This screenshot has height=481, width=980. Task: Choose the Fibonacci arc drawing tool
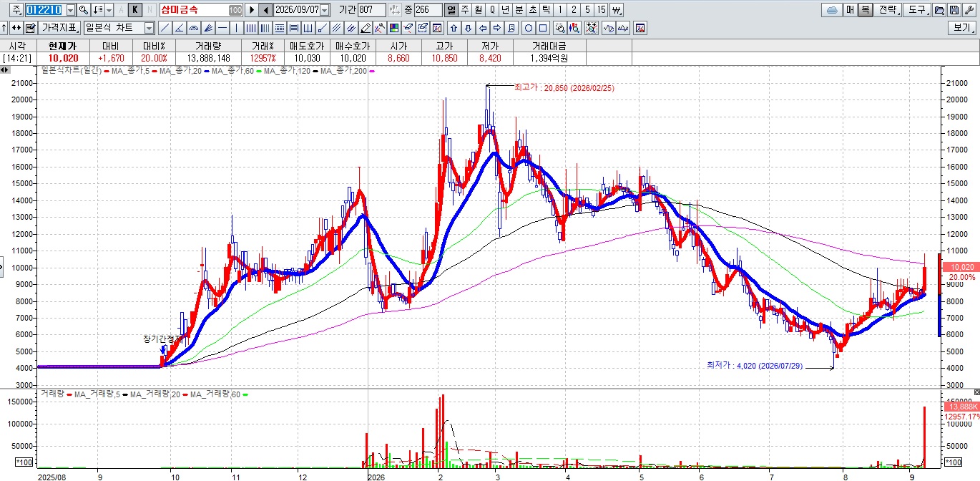coord(194,28)
